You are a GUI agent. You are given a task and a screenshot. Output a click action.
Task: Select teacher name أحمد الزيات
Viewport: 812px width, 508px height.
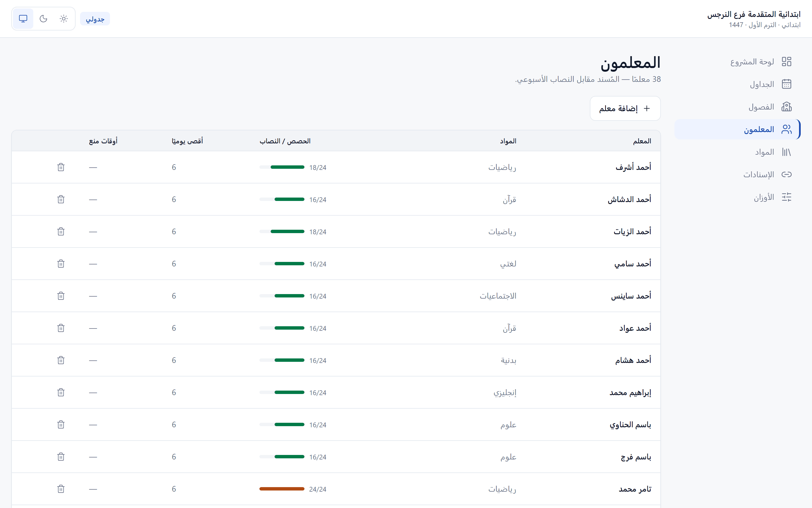coord(632,231)
